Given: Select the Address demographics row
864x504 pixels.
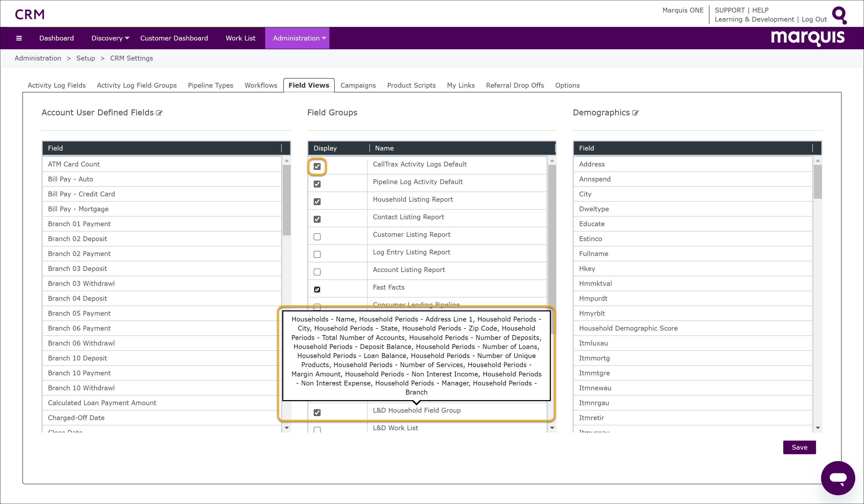Looking at the screenshot, I should pyautogui.click(x=693, y=164).
